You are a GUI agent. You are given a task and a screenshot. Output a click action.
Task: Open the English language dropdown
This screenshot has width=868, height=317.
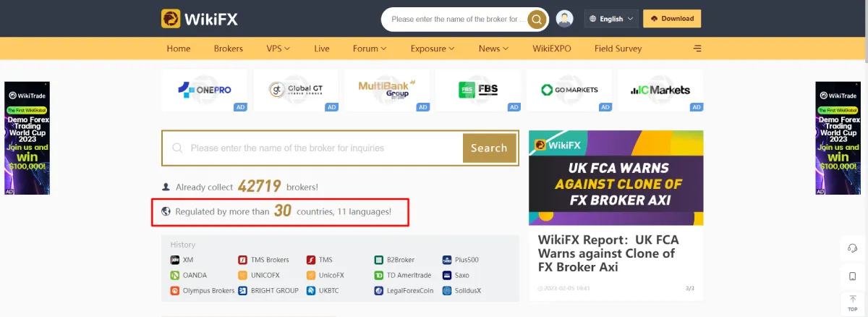pyautogui.click(x=611, y=19)
